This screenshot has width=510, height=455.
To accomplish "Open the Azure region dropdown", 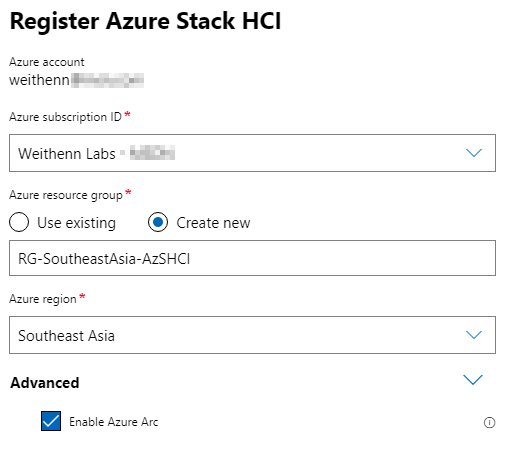I will pos(252,335).
